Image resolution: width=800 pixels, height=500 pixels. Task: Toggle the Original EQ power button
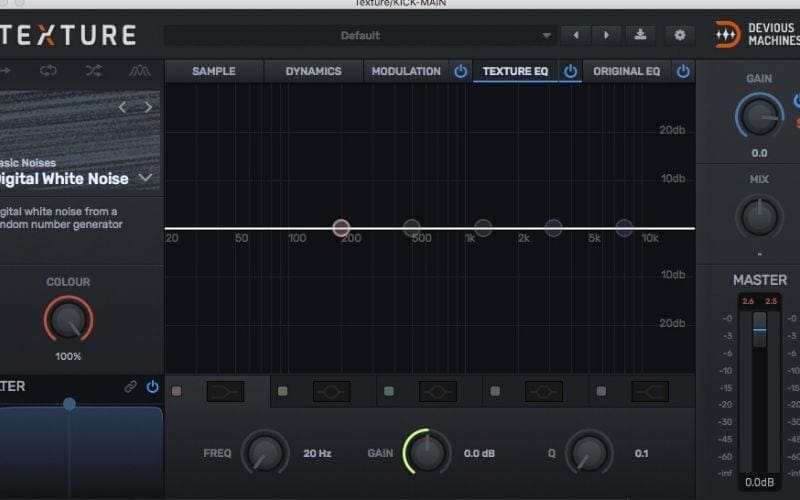click(x=683, y=71)
